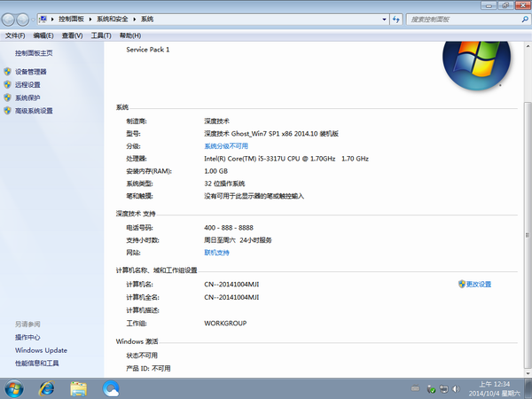Click the magnifier search icon

[x=525, y=20]
